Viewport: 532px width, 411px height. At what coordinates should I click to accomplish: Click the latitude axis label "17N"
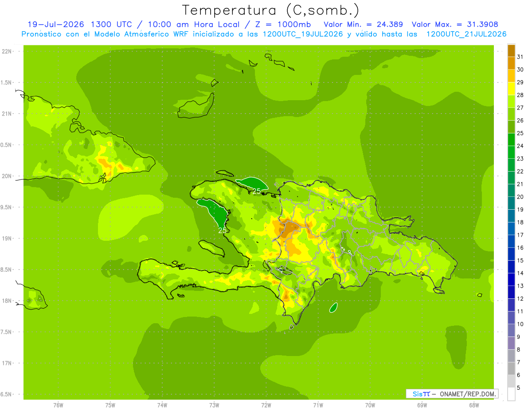(x=8, y=363)
